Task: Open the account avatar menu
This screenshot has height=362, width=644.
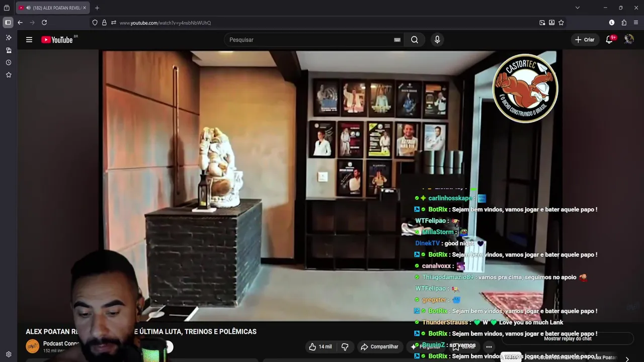Action: 629,40
